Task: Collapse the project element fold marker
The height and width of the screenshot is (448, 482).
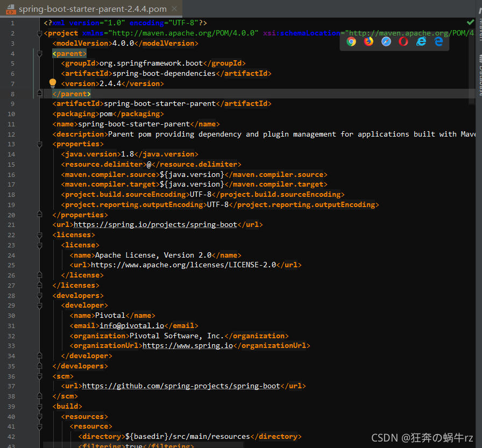Action: [39, 33]
